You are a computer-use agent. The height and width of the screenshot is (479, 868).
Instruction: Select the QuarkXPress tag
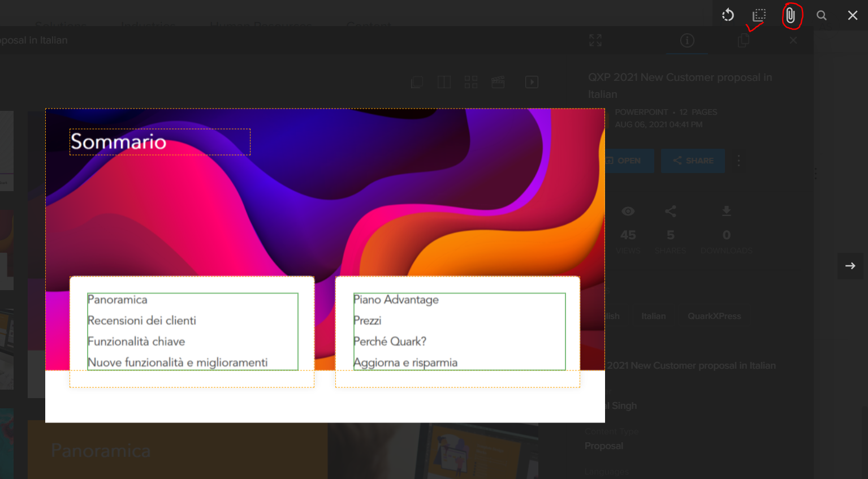click(x=714, y=316)
